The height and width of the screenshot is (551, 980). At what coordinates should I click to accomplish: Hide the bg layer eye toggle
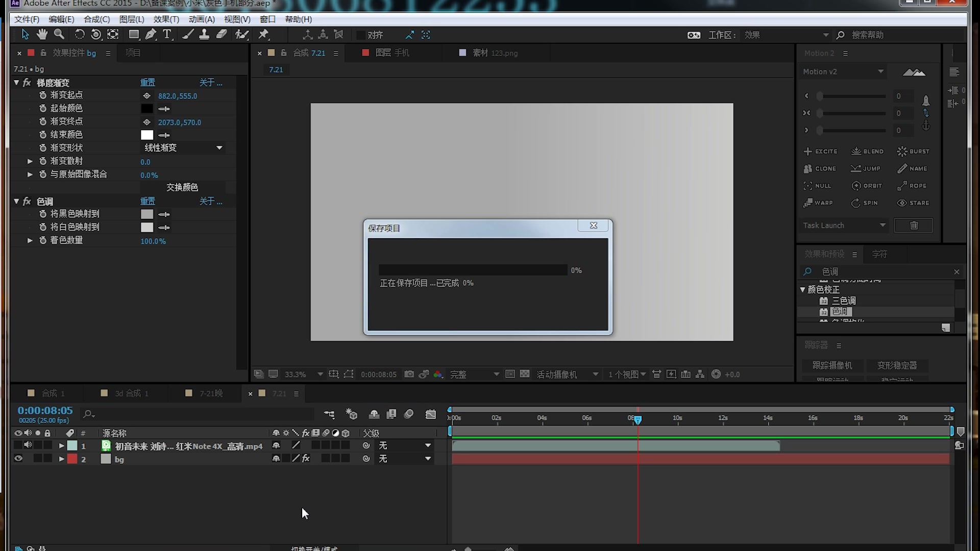pos(18,459)
